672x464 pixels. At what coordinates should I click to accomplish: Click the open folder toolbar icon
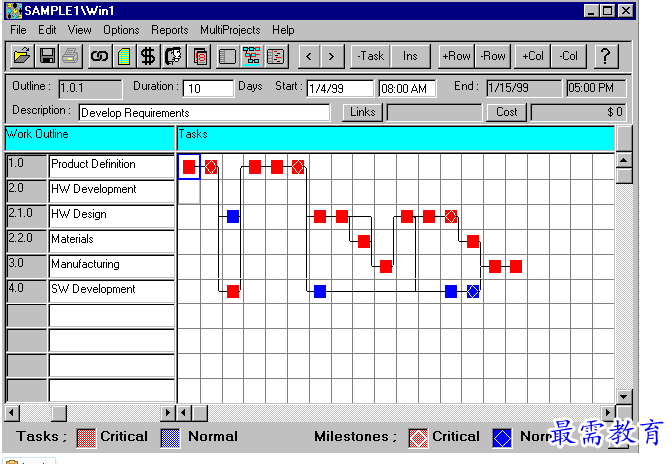pyautogui.click(x=22, y=56)
